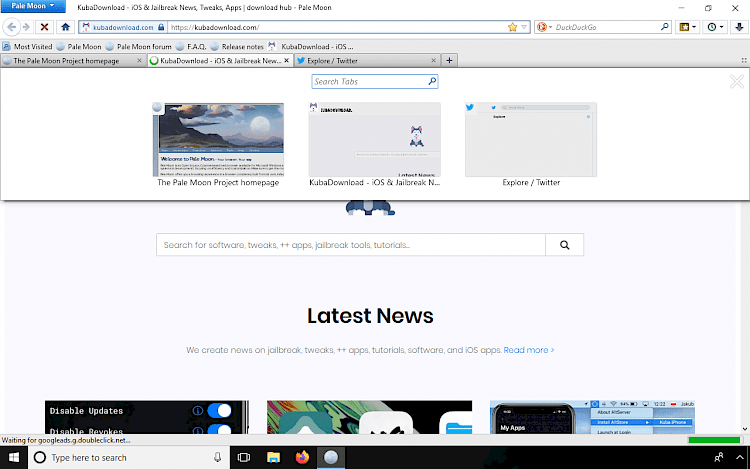The height and width of the screenshot is (469, 750).
Task: Open the People icon in system tray
Action: coord(718,458)
